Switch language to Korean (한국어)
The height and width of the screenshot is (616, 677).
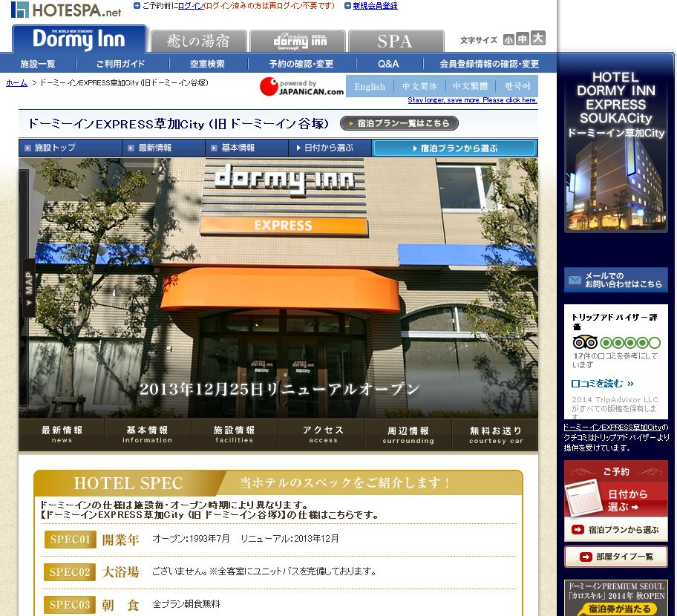click(517, 86)
